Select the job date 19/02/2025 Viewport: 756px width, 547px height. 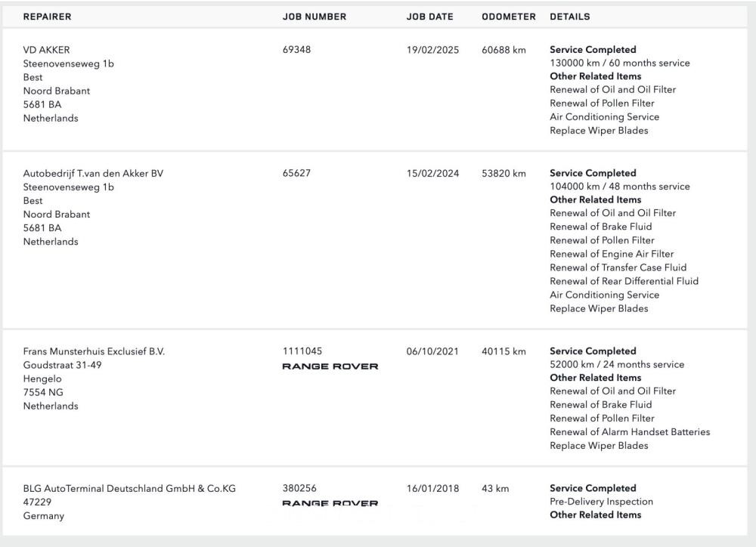(x=432, y=50)
